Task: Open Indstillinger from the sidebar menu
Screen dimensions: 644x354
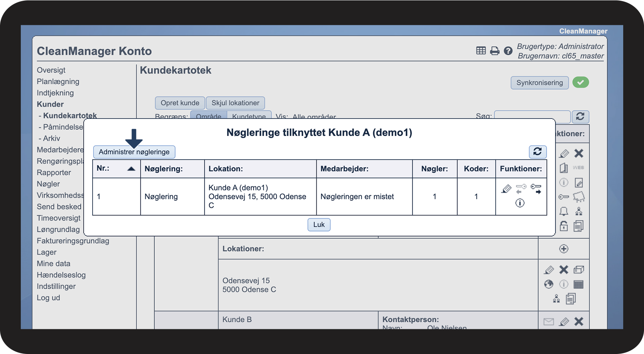Action: coord(56,286)
